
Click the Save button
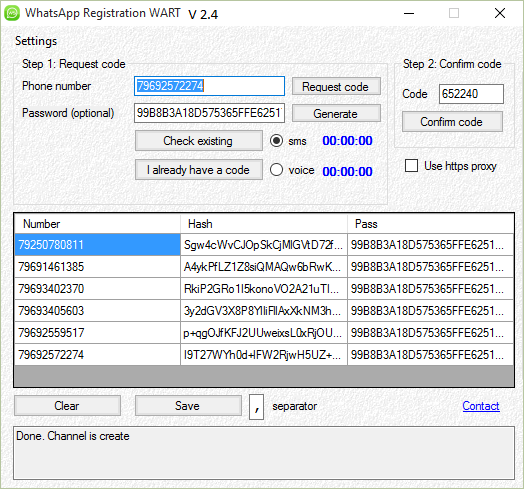pos(188,406)
